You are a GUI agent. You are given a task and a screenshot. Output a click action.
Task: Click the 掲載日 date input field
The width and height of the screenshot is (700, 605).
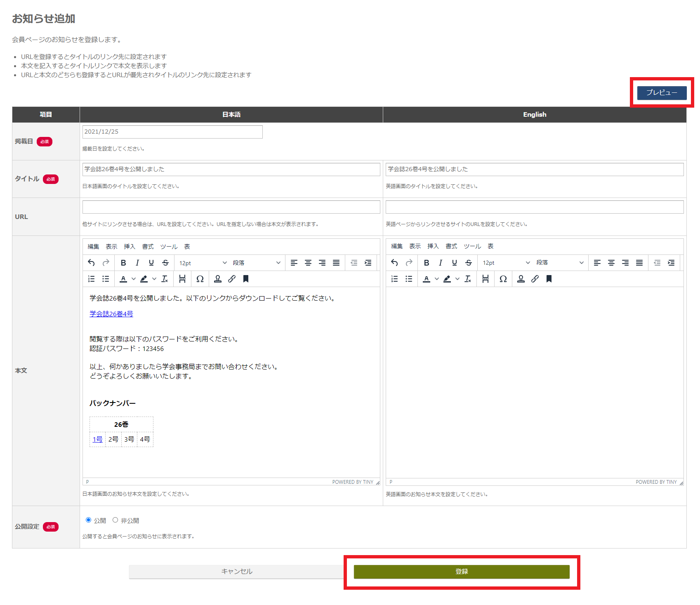[172, 132]
